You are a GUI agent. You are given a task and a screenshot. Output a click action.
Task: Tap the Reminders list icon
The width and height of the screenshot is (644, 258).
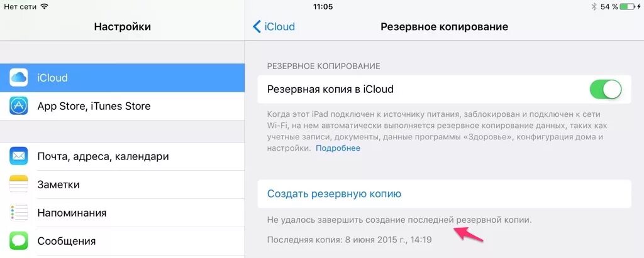click(18, 213)
